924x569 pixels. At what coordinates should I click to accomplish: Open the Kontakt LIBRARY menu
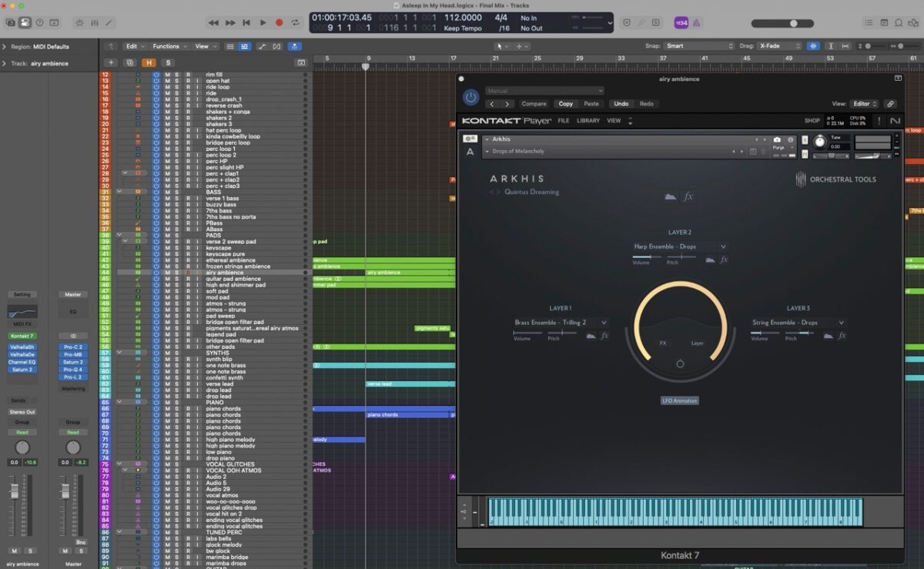click(x=588, y=121)
